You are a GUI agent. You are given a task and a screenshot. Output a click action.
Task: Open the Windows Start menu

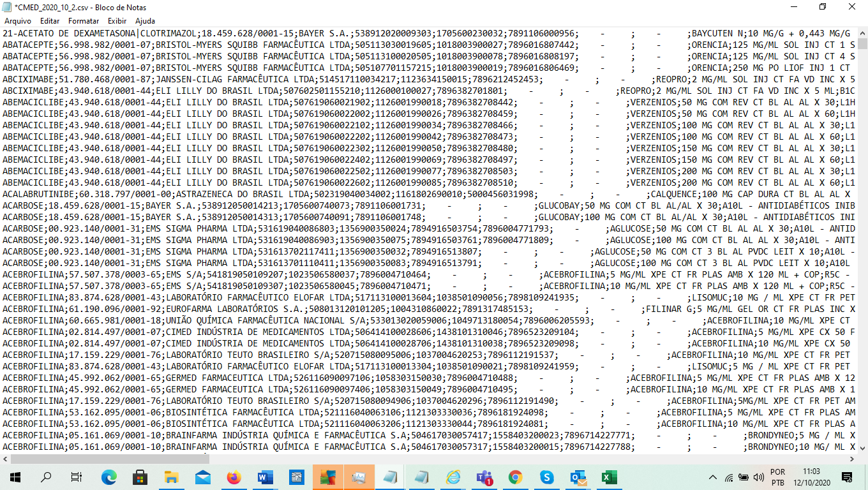click(x=15, y=477)
